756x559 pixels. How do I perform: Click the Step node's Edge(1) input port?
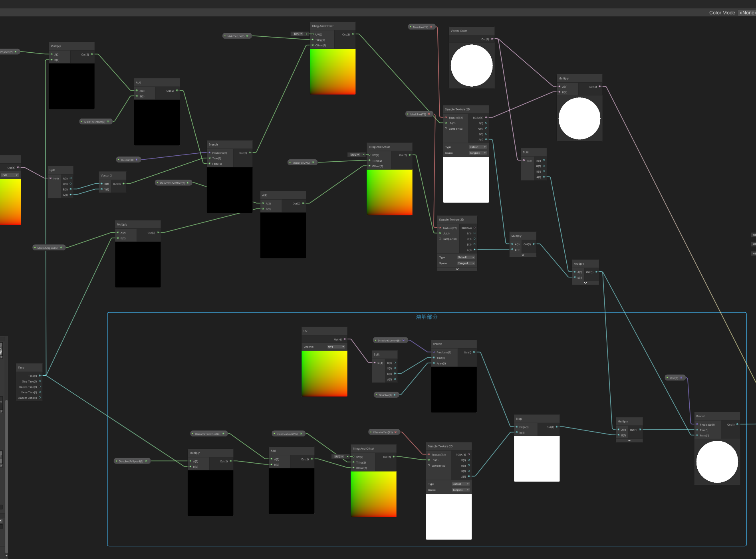click(517, 427)
